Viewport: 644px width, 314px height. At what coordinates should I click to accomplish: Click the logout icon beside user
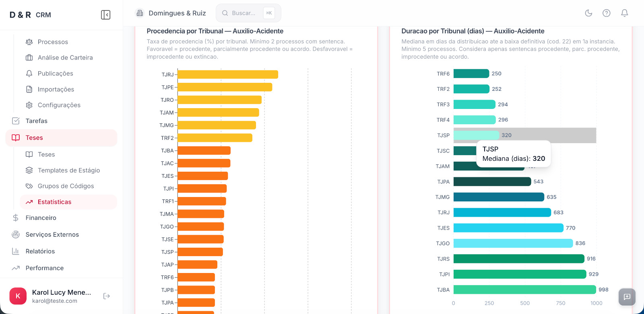click(x=107, y=296)
